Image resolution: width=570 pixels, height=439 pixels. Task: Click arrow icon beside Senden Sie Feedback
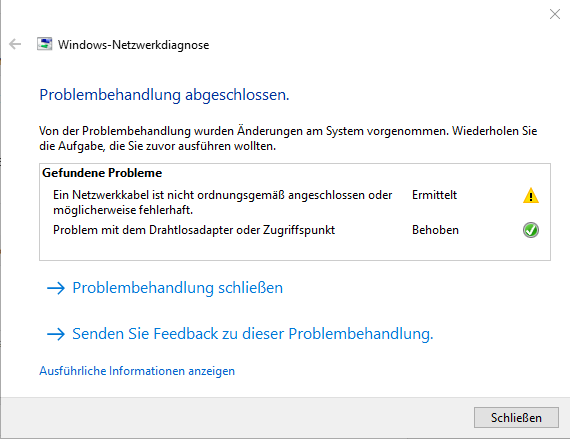(x=56, y=334)
